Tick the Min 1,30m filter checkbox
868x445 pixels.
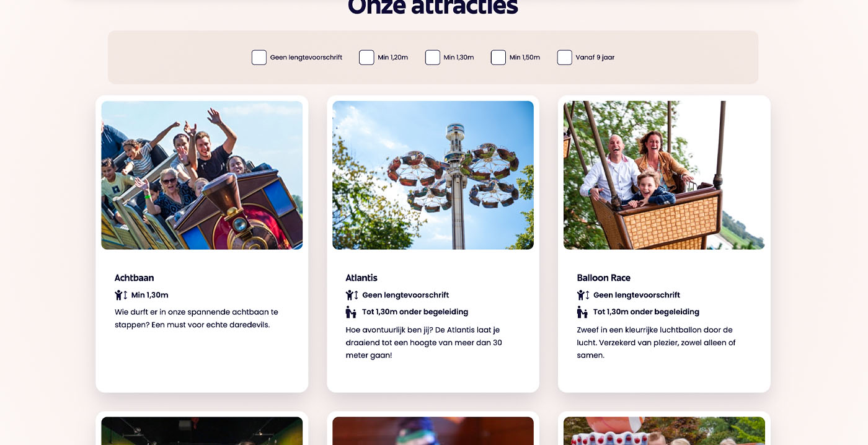click(x=433, y=58)
